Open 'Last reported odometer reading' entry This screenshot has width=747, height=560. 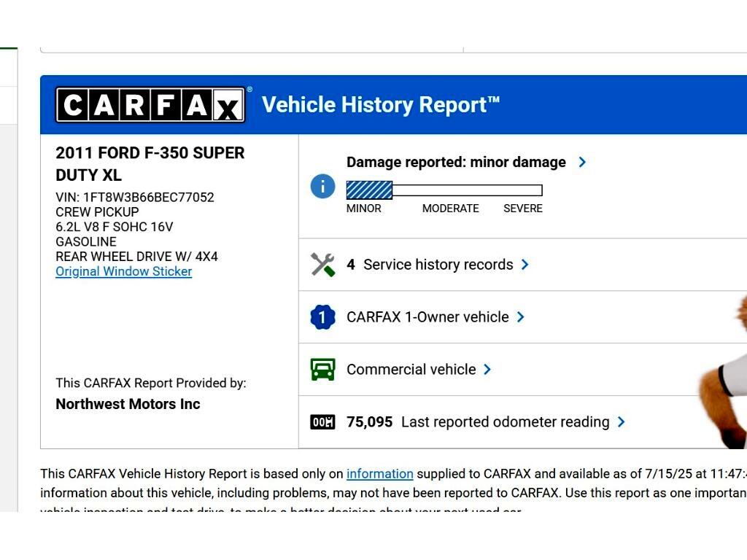[506, 422]
